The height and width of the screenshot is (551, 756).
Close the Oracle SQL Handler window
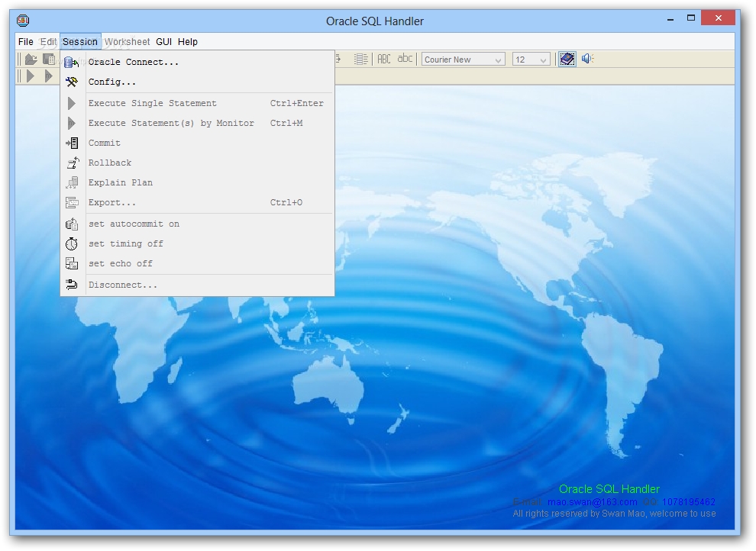click(718, 18)
